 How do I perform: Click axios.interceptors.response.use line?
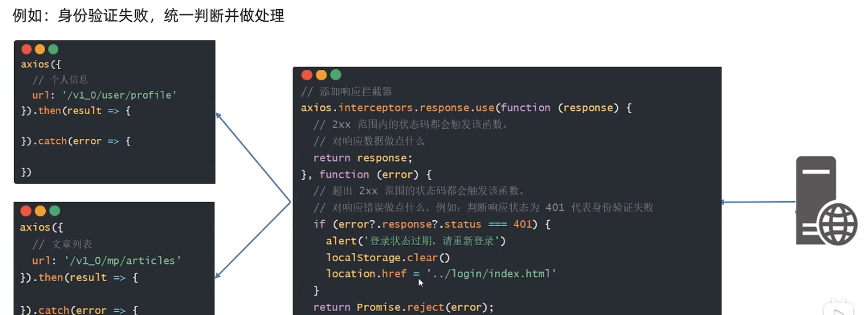[466, 108]
